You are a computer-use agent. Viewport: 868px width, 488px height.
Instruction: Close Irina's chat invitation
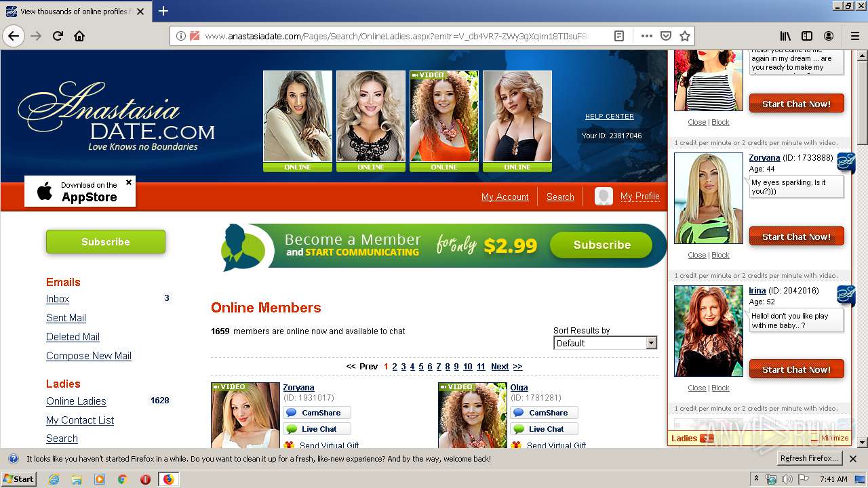click(696, 388)
